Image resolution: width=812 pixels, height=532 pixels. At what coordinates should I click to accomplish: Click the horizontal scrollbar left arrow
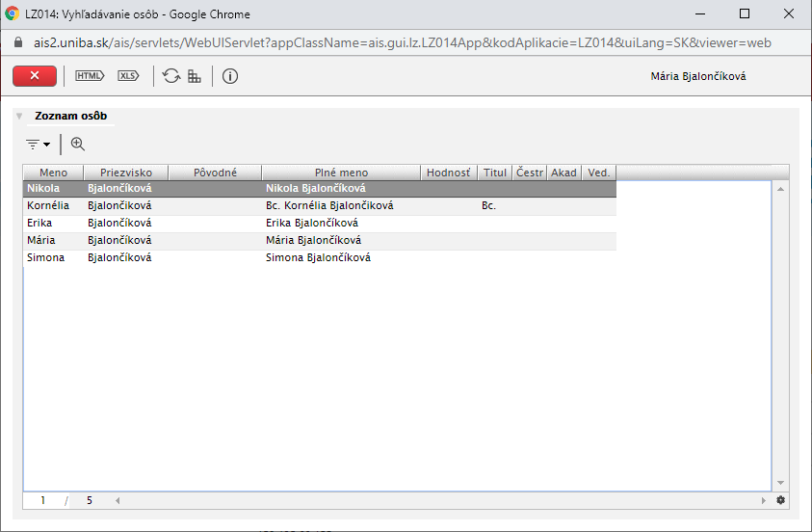point(118,500)
